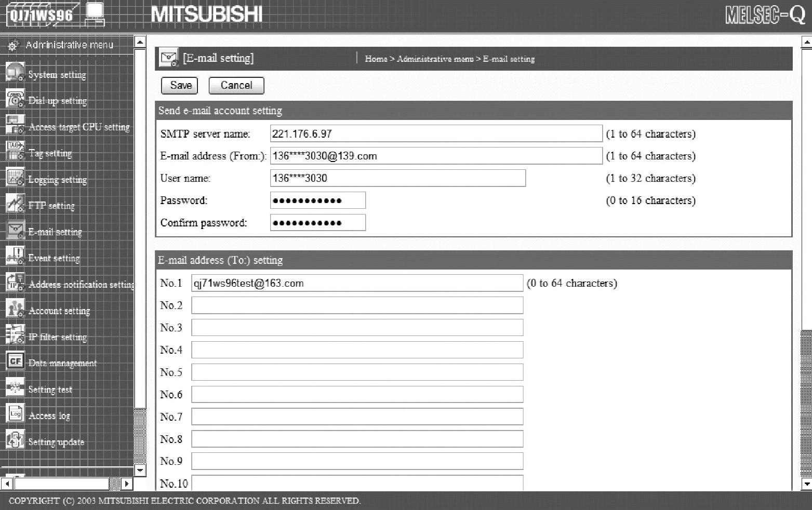The width and height of the screenshot is (812, 510).
Task: Follow the Administrative menu breadcrumb link
Action: point(435,59)
